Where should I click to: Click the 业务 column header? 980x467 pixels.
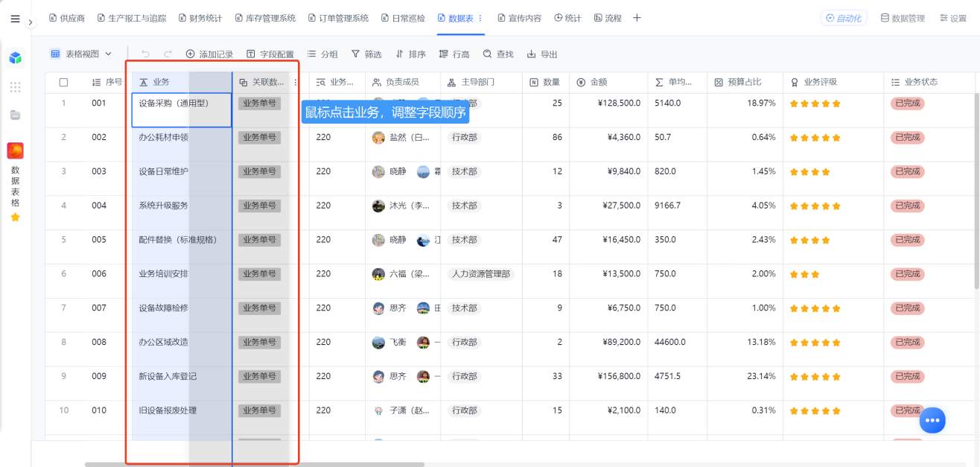pyautogui.click(x=181, y=82)
